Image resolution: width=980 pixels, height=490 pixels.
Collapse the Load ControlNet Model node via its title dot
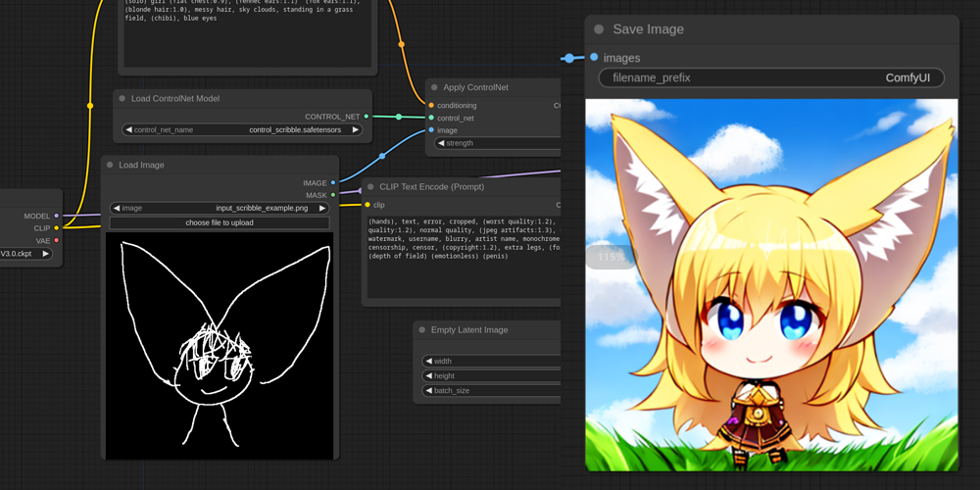pyautogui.click(x=122, y=99)
